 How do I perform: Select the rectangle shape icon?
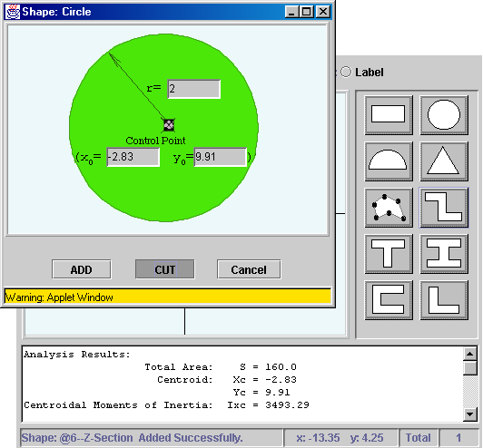[x=389, y=115]
